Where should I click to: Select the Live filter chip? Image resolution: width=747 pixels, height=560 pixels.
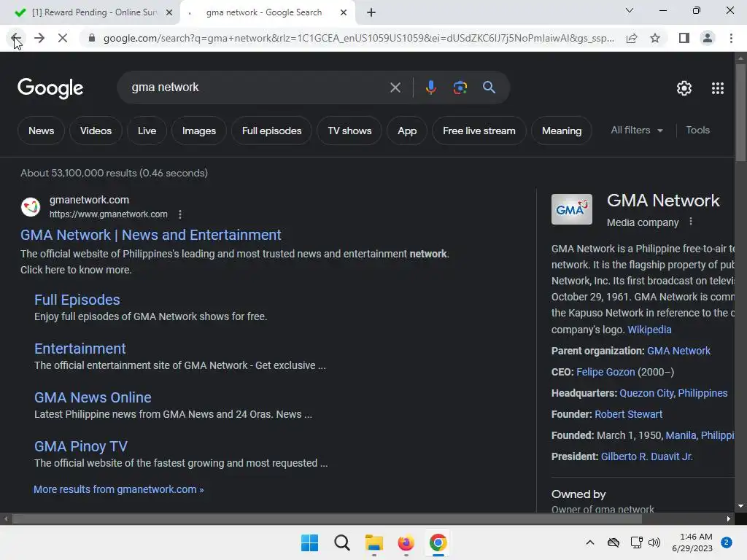(x=147, y=131)
